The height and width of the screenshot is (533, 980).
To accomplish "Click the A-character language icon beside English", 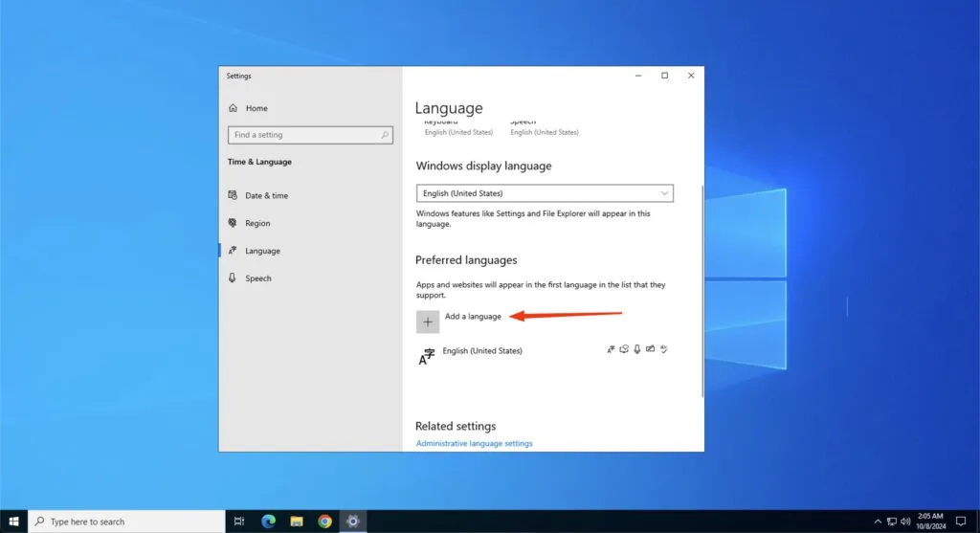I will [426, 358].
